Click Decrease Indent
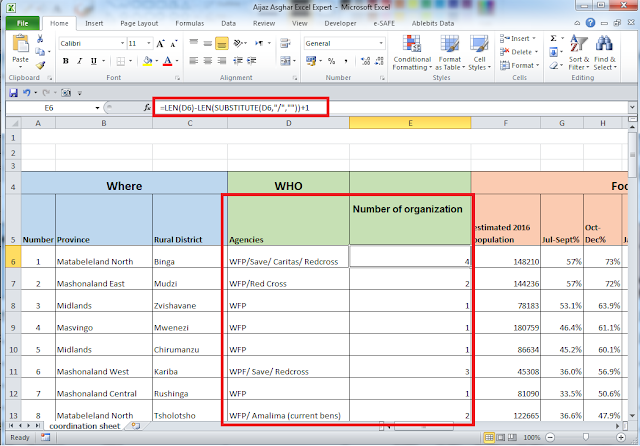The image size is (640, 446). pyautogui.click(x=238, y=61)
